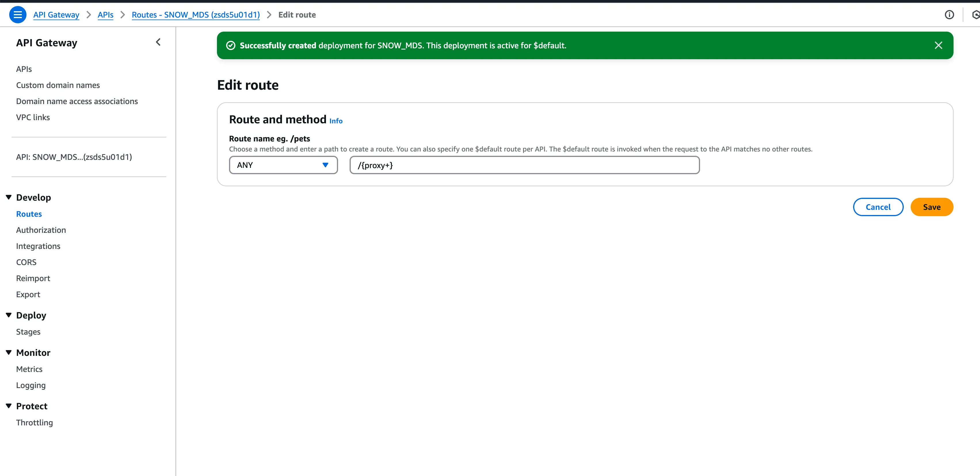Open the ANY method dropdown
The width and height of the screenshot is (980, 476).
283,165
